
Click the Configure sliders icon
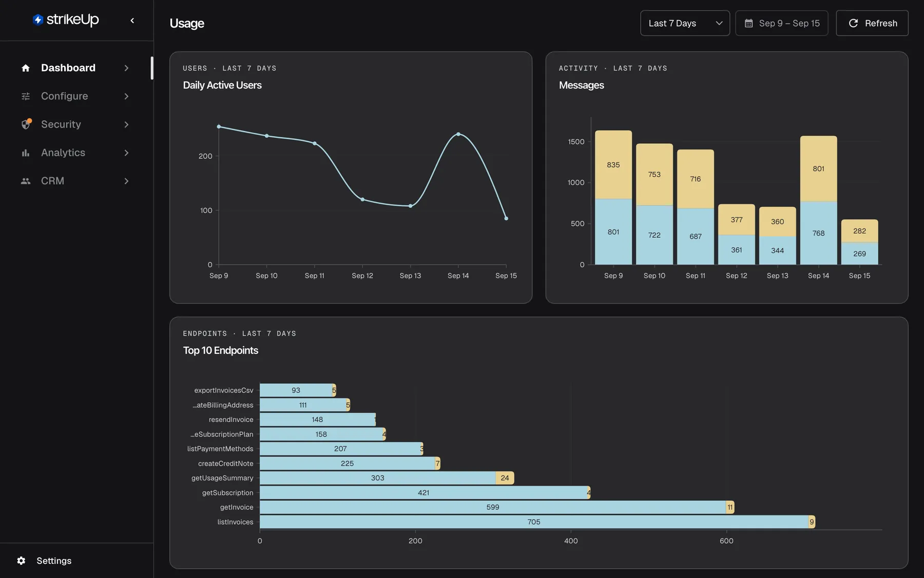pyautogui.click(x=26, y=96)
